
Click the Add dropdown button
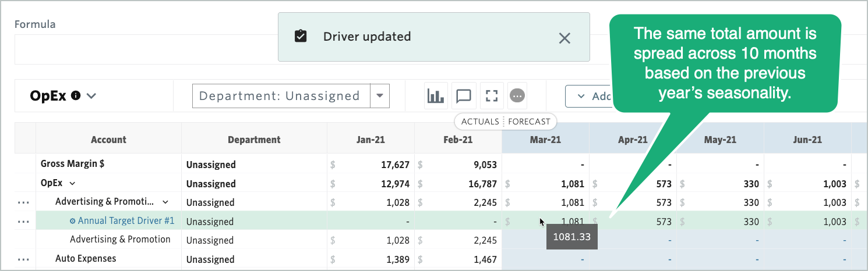[588, 96]
